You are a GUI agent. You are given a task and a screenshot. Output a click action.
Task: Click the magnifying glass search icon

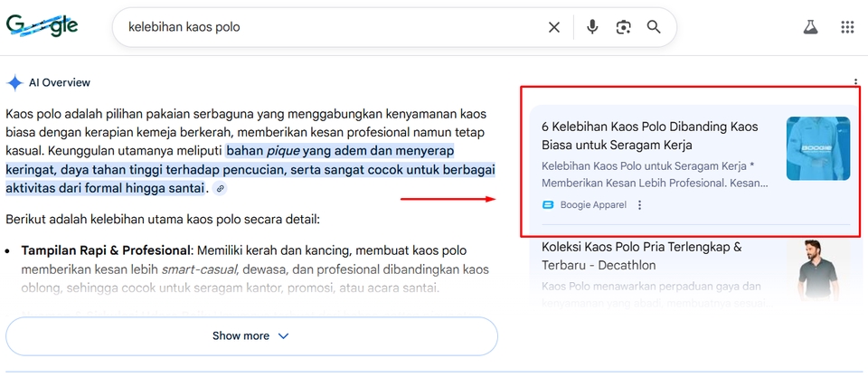tap(654, 27)
